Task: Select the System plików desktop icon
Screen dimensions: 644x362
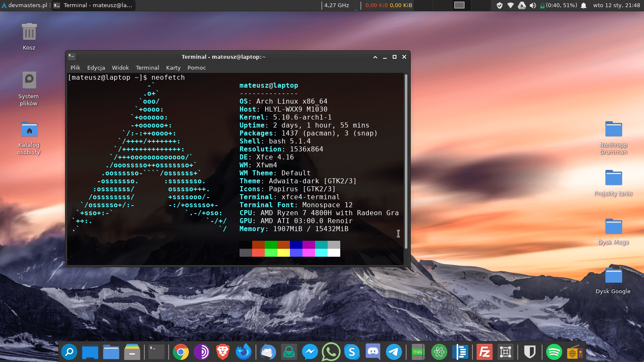Action: coord(29,88)
